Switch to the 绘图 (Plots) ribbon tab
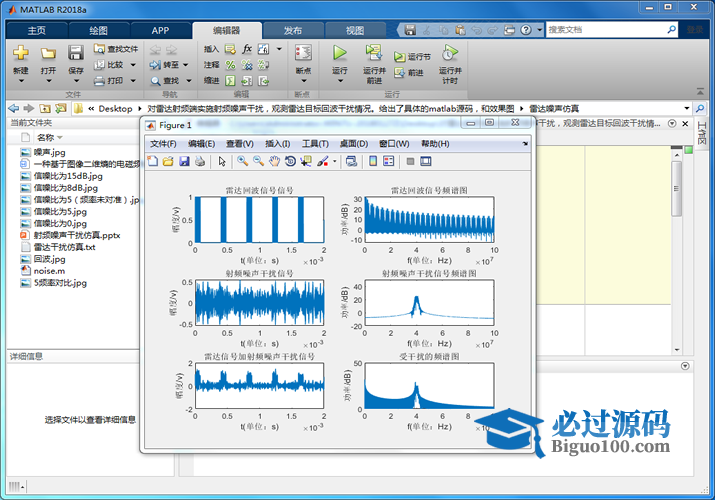The width and height of the screenshot is (715, 500). [98, 31]
